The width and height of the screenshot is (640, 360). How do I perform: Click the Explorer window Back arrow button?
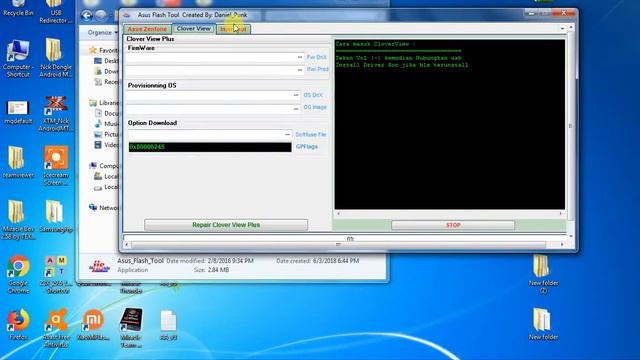(x=87, y=16)
